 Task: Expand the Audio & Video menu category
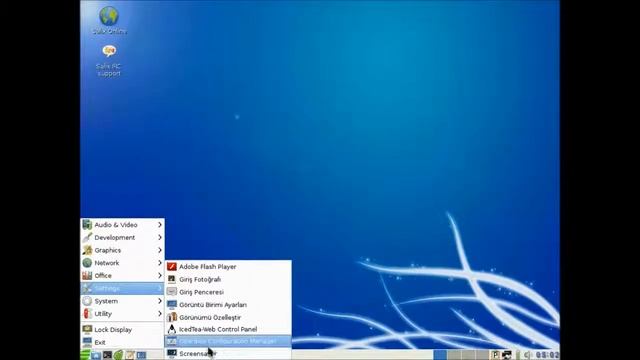[122, 225]
